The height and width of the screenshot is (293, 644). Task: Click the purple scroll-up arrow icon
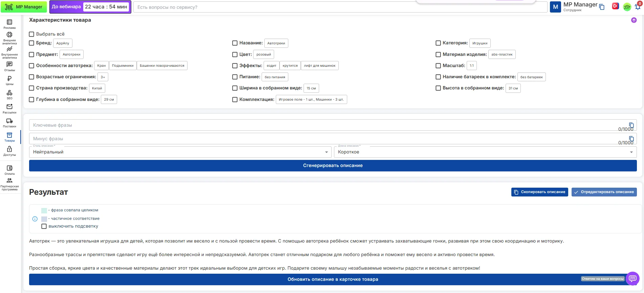tap(634, 20)
